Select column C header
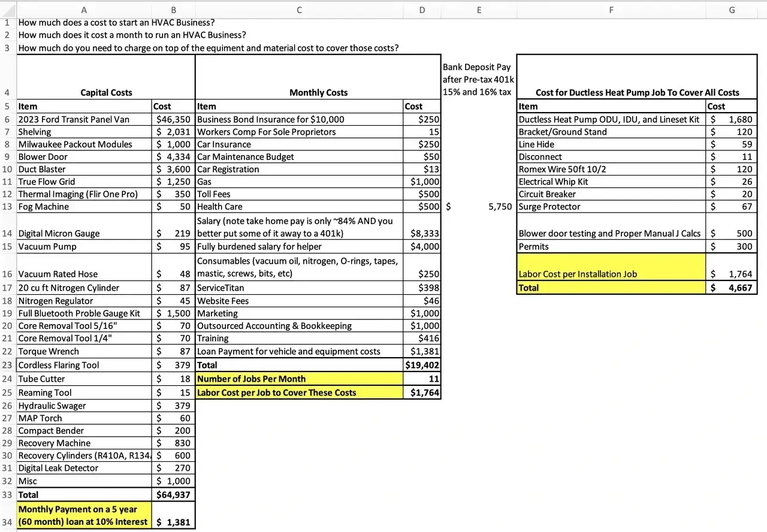This screenshot has width=767, height=532. pos(300,10)
